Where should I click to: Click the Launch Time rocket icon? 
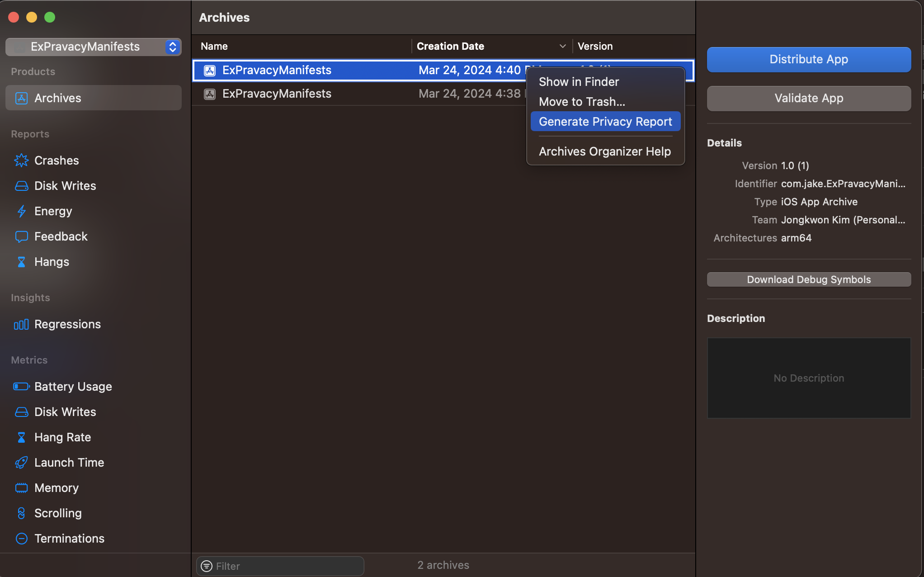21,463
